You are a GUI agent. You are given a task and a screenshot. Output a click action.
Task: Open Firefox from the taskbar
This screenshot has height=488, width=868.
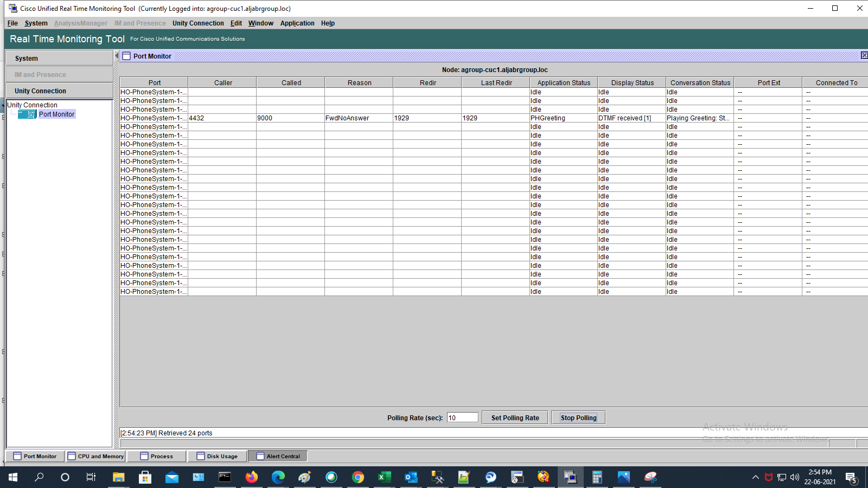point(251,477)
